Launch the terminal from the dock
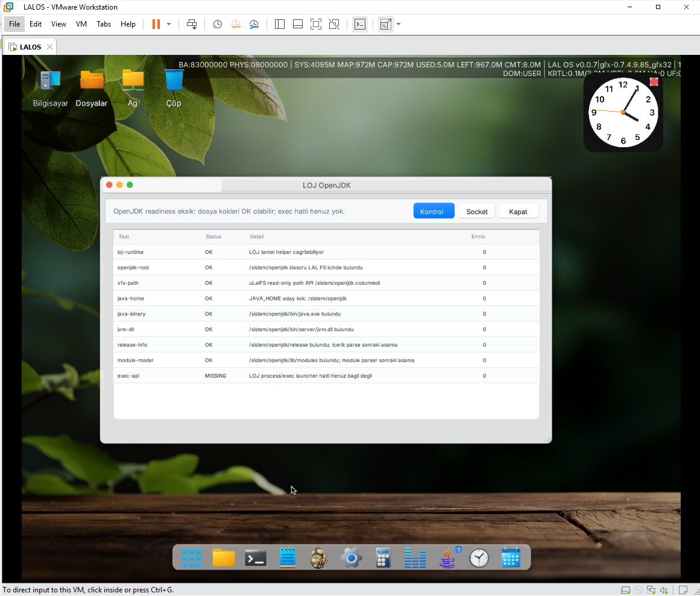The height and width of the screenshot is (596, 700). tap(256, 557)
